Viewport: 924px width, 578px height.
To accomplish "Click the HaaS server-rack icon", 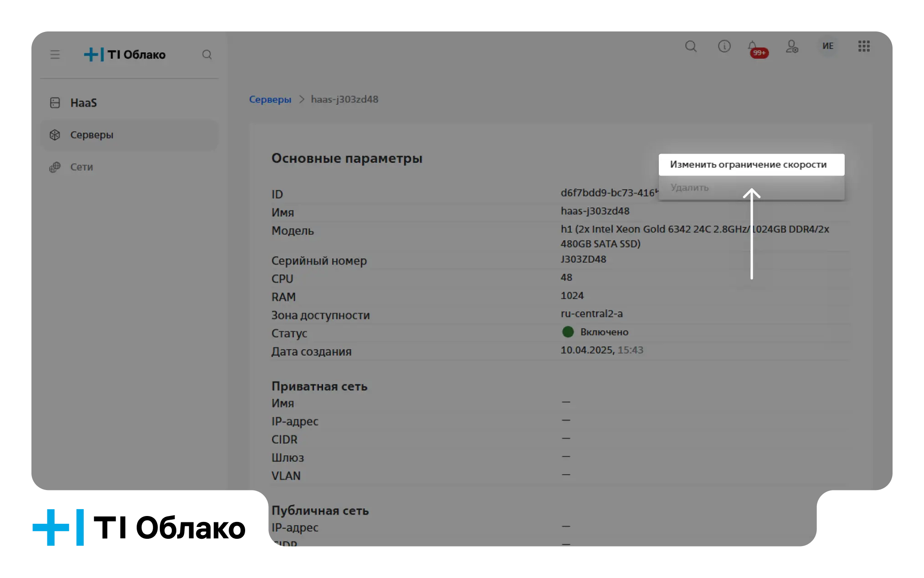I will [x=55, y=103].
